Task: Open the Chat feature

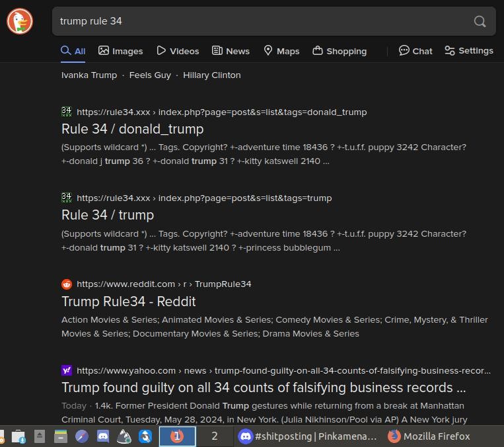Action: click(415, 51)
